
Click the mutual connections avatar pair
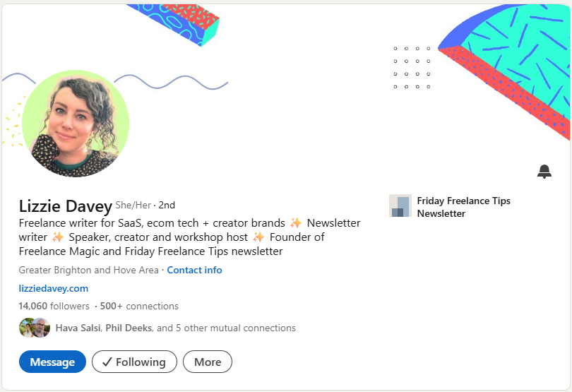click(35, 328)
